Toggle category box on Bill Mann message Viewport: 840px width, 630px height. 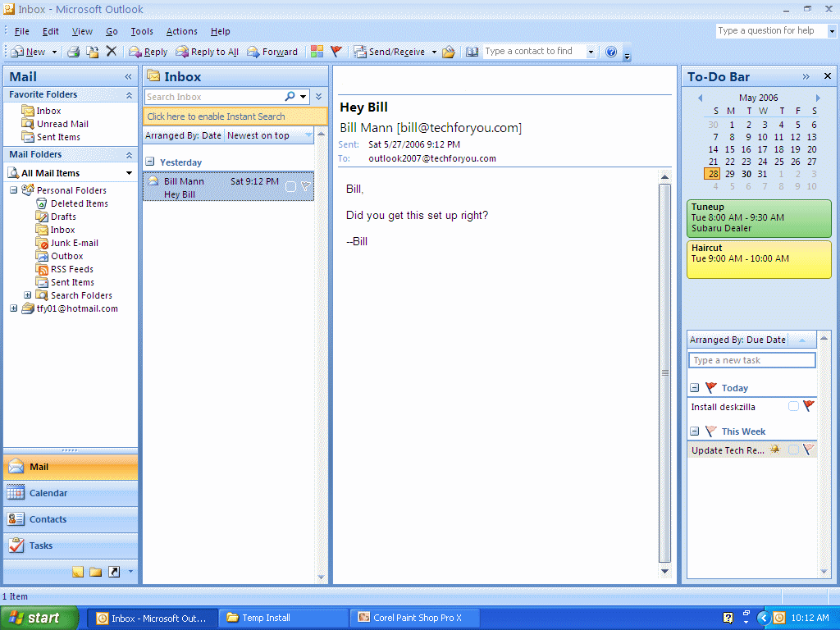[x=290, y=187]
